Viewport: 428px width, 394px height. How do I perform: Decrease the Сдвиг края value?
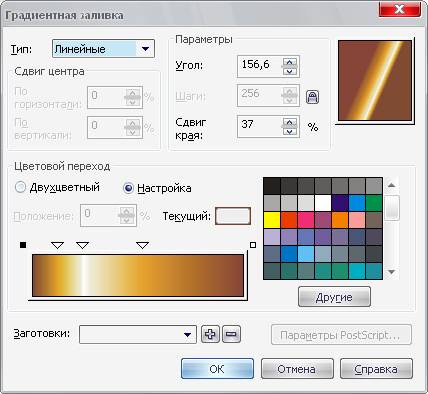point(290,131)
